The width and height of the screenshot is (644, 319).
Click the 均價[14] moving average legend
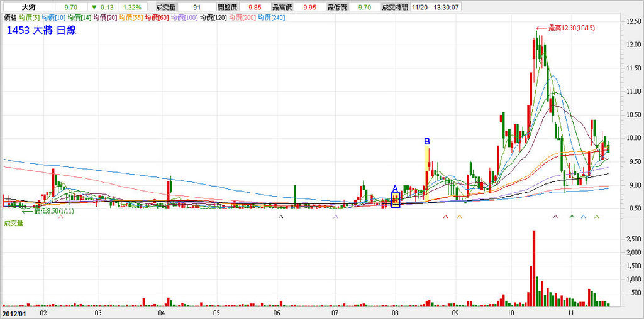pyautogui.click(x=80, y=18)
